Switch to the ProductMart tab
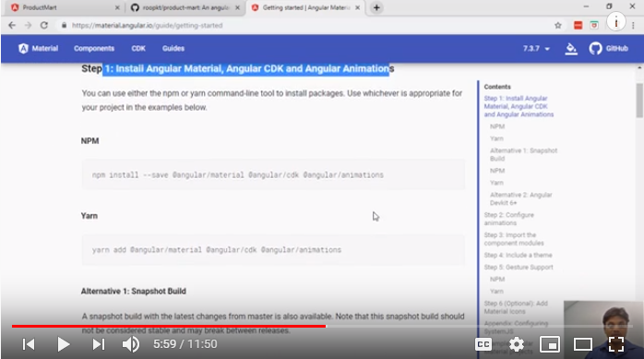Screen dimensions: 644x359 [x=64, y=7]
